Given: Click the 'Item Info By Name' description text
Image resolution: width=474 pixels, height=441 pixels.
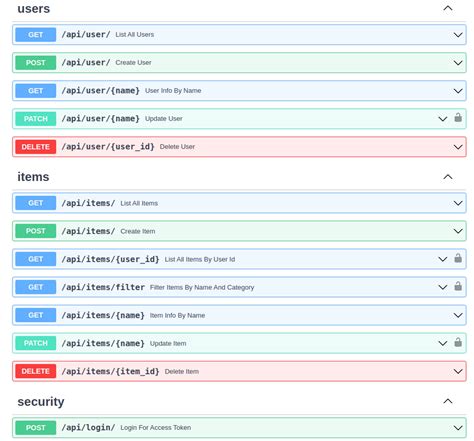Looking at the screenshot, I should [177, 315].
